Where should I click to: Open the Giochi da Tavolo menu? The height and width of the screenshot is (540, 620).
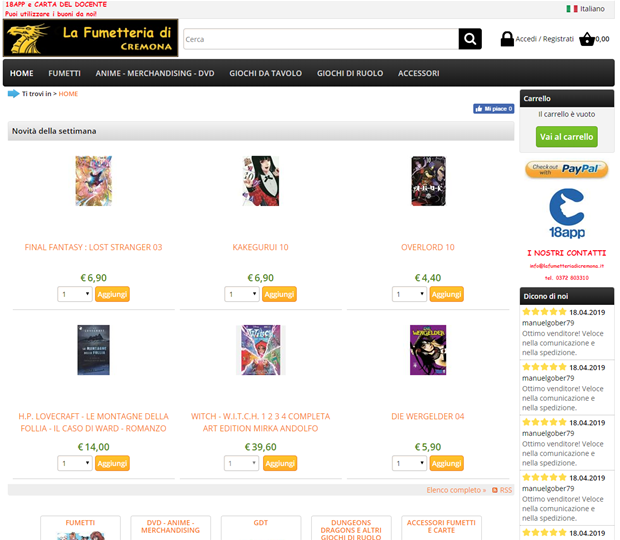point(265,74)
